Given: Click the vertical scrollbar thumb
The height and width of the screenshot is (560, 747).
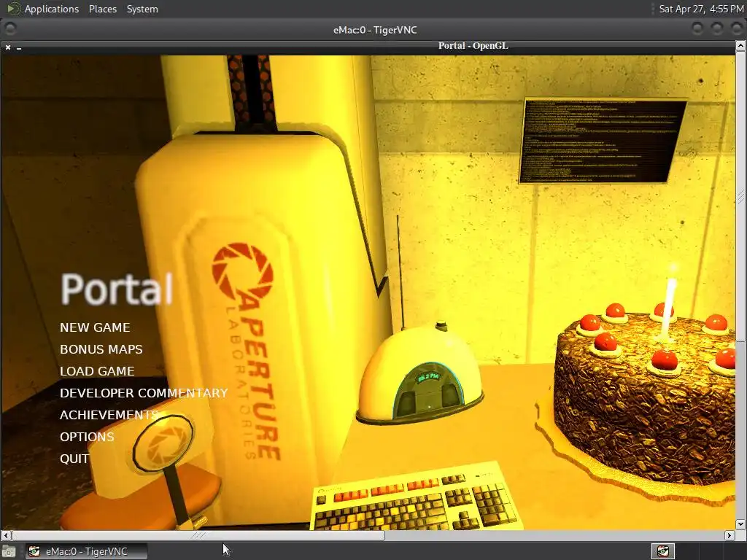Looking at the screenshot, I should click(741, 196).
